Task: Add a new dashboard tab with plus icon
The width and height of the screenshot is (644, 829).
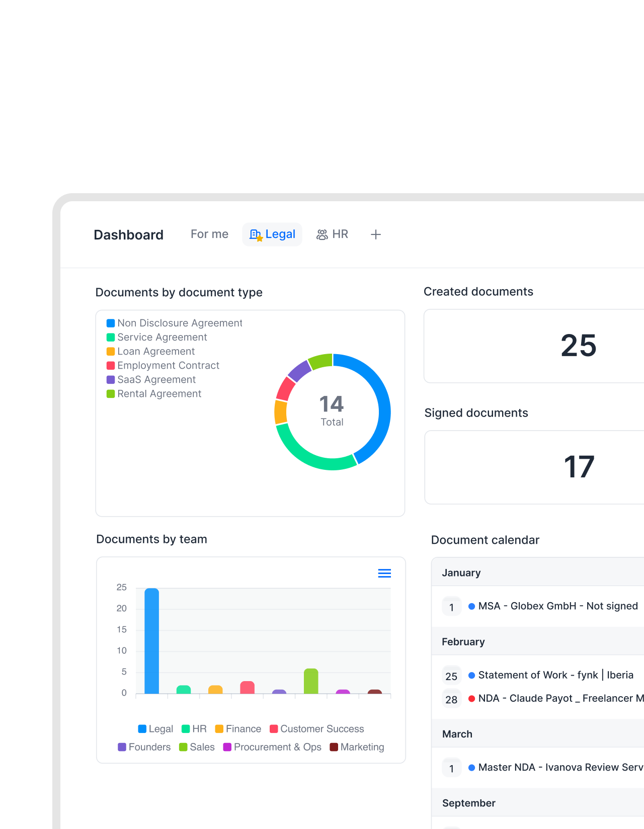Action: [376, 234]
